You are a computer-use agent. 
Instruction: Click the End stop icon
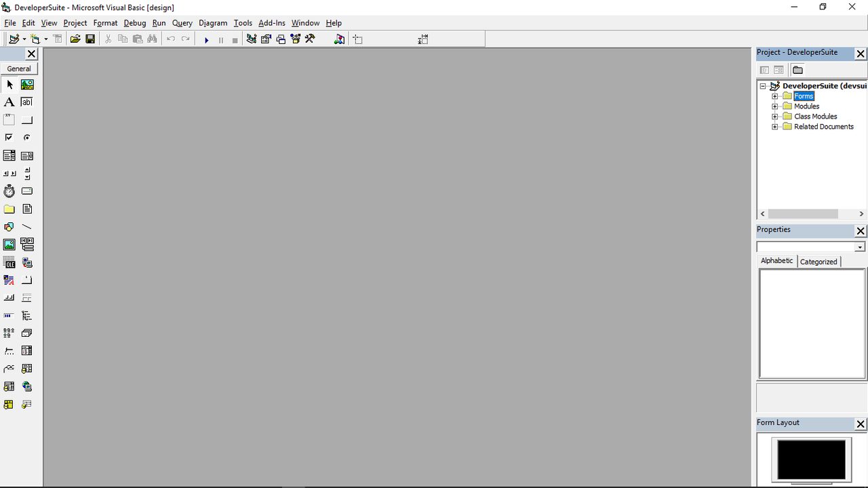point(235,40)
